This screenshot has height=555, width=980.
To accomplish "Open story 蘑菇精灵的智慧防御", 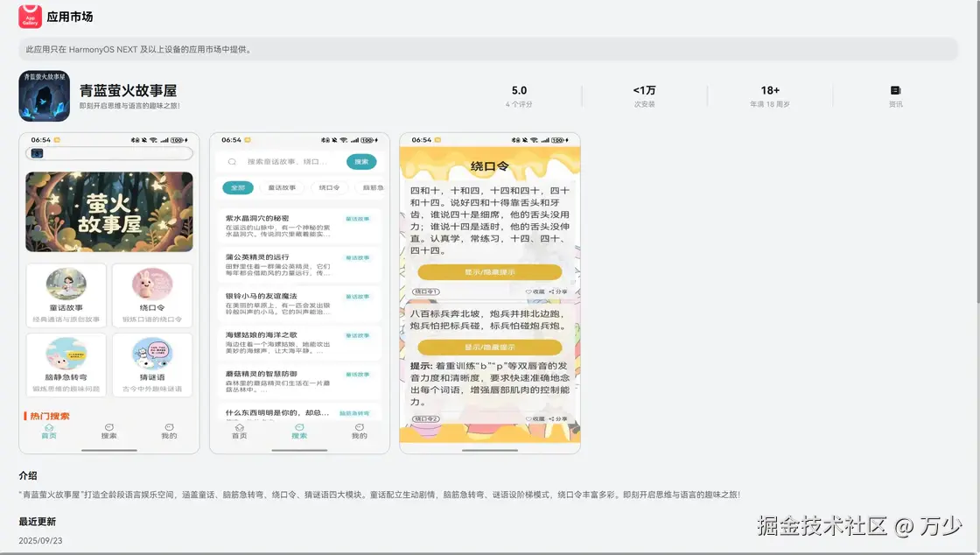I will [x=299, y=382].
